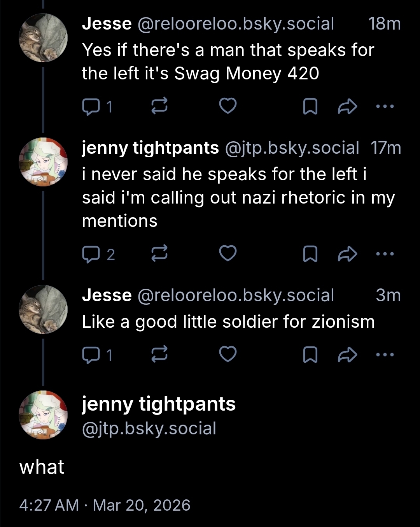Screen dimensions: 420x527
Task: Share Jesse's Swag Money 420 post
Action: 347,106
